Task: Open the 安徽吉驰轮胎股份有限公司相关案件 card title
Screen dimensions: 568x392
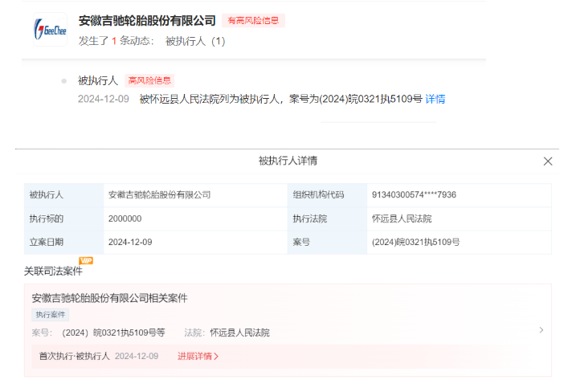Action: pos(109,298)
